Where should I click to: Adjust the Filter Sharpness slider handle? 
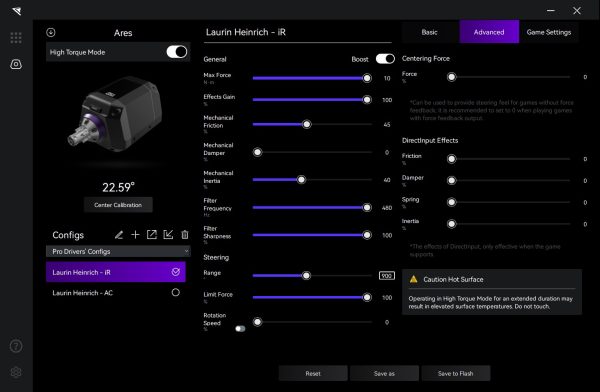click(x=367, y=235)
